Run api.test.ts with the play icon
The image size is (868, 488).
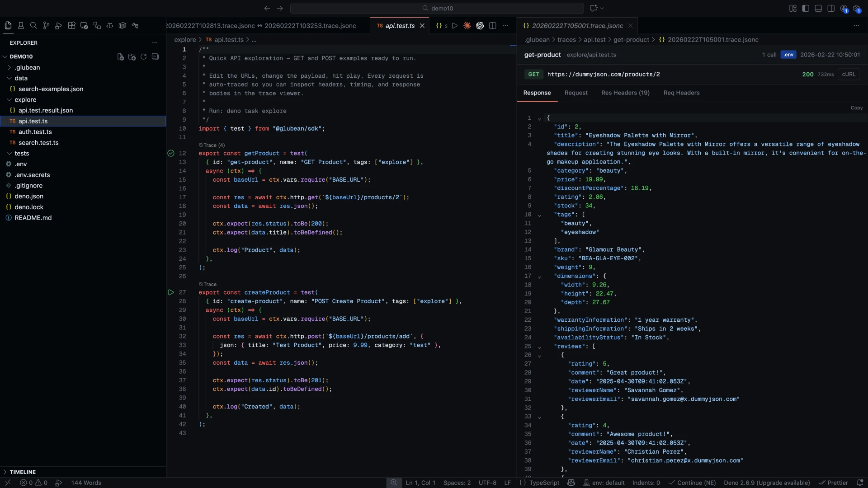pyautogui.click(x=455, y=26)
